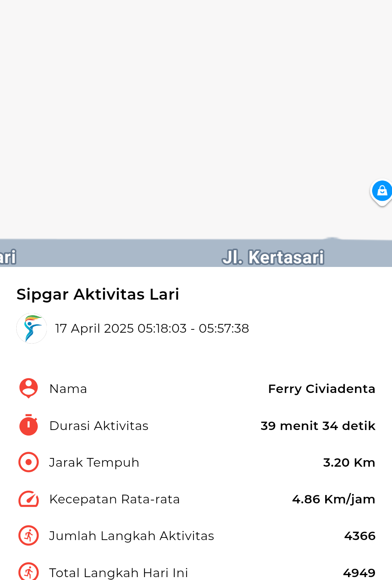Tap the 17 April 2025 activity timestamp
The height and width of the screenshot is (580, 392).
click(x=152, y=328)
